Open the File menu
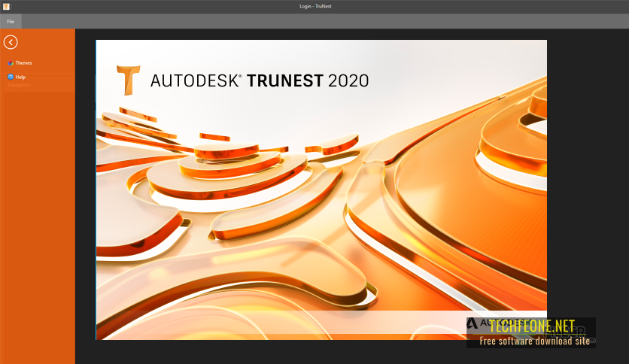This screenshot has width=629, height=364. point(11,21)
